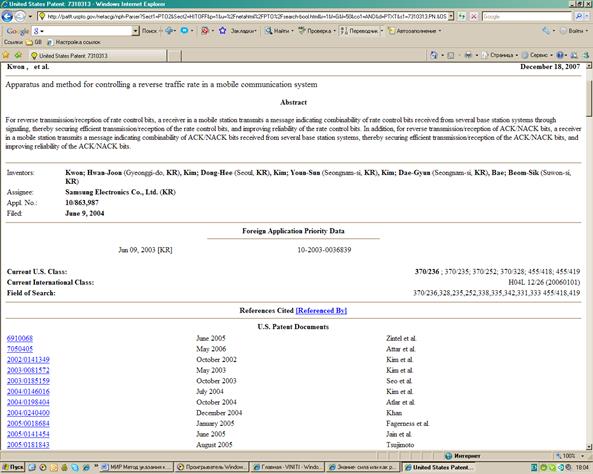
Task: Open the Переводчик translate tool
Action: pos(362,31)
